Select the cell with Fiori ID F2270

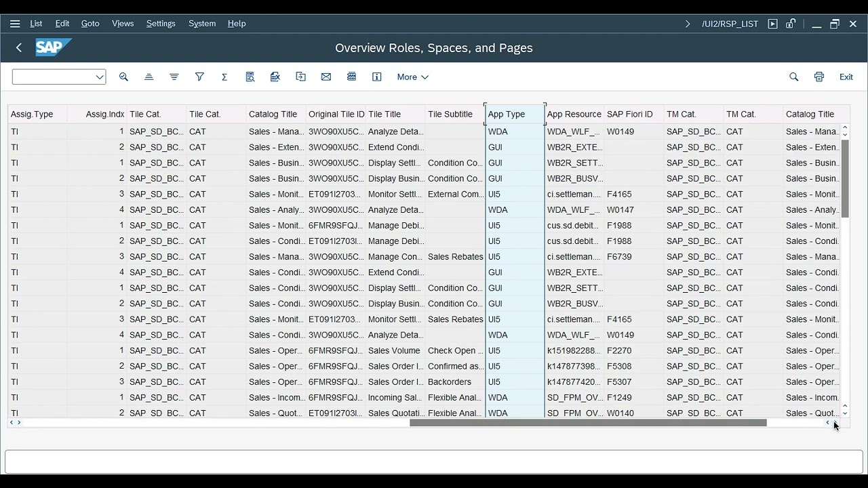point(634,351)
